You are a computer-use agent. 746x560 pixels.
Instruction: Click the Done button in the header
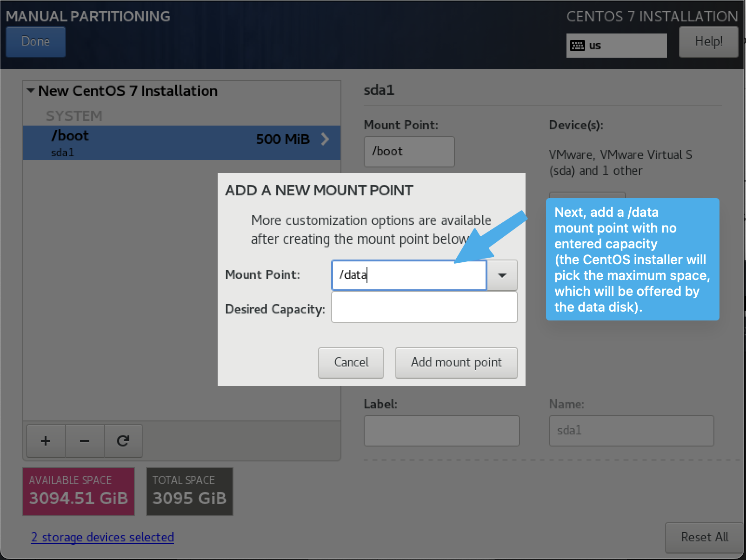tap(35, 41)
